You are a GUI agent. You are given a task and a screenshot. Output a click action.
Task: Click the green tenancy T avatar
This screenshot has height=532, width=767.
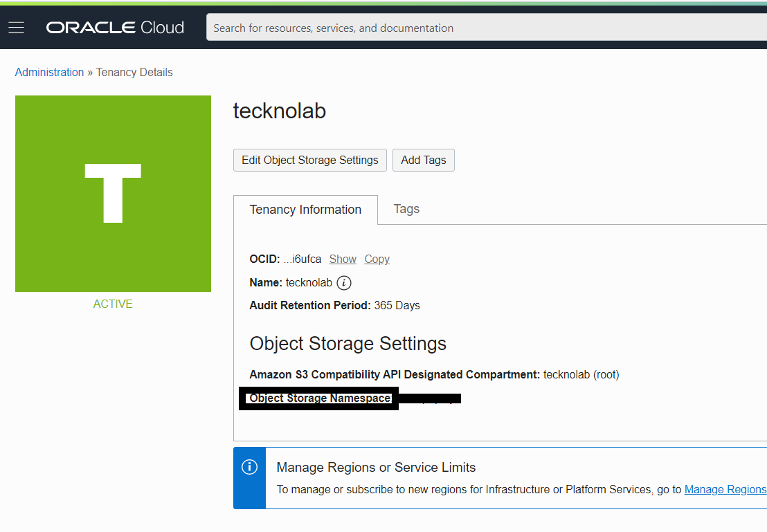click(x=113, y=194)
